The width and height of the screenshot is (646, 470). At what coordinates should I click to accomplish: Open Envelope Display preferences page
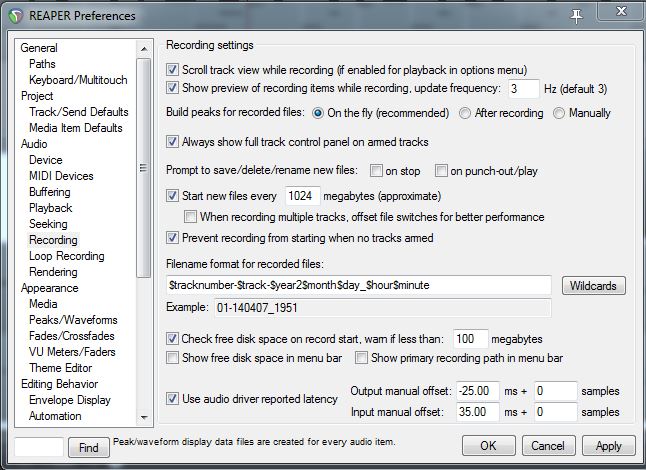70,400
